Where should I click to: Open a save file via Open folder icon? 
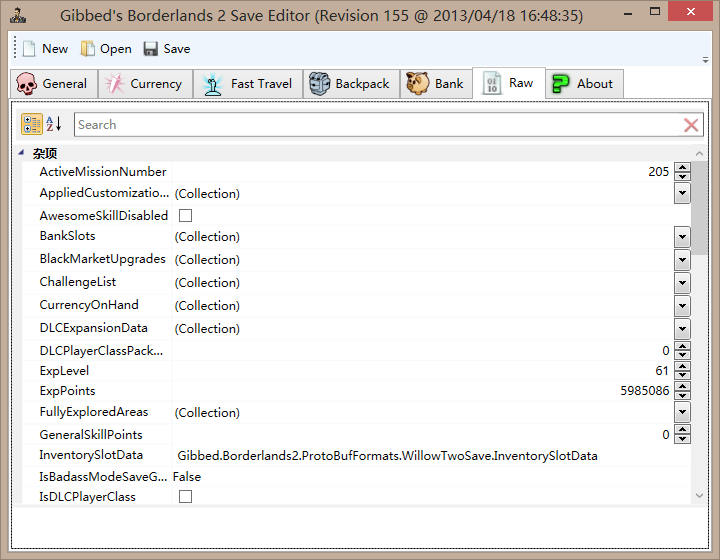(87, 49)
